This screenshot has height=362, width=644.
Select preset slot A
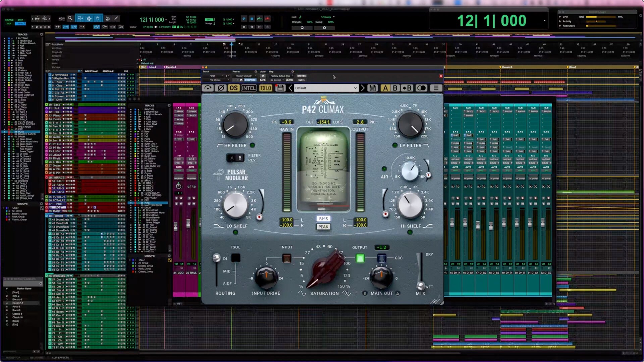click(385, 88)
